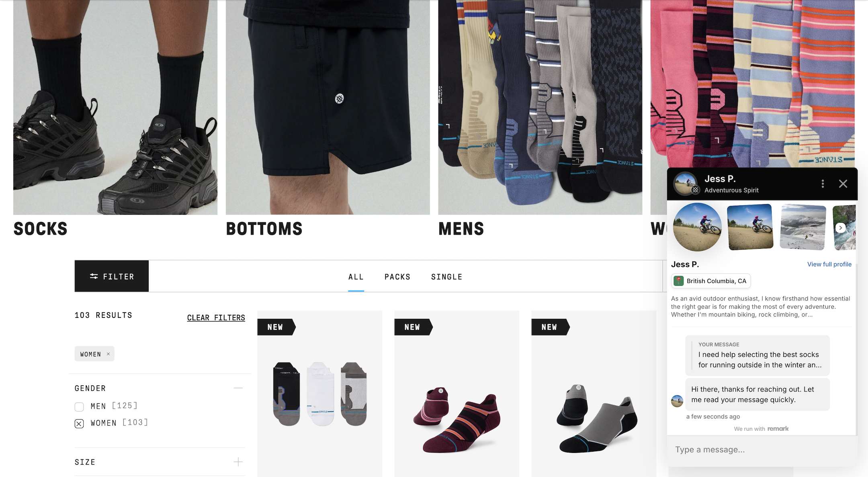Image resolution: width=868 pixels, height=477 pixels.
Task: Switch to the SINGLE tab
Action: pyautogui.click(x=447, y=277)
